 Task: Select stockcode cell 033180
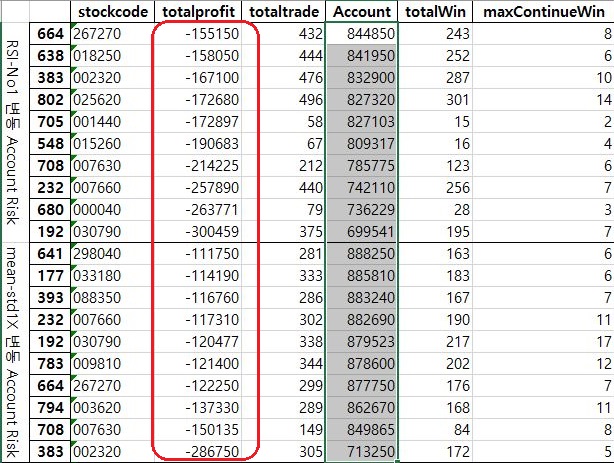113,275
